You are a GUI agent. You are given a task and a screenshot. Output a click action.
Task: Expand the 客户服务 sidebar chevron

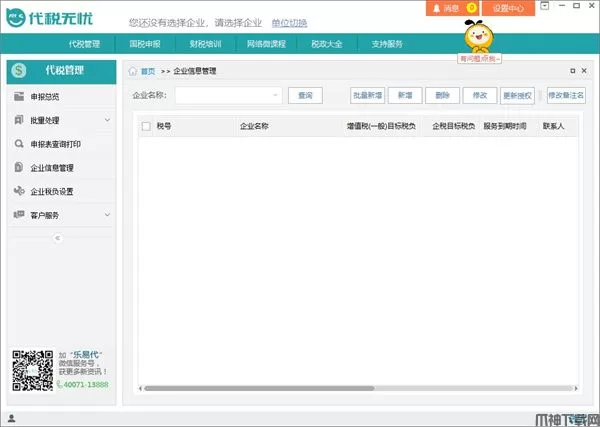pos(108,215)
